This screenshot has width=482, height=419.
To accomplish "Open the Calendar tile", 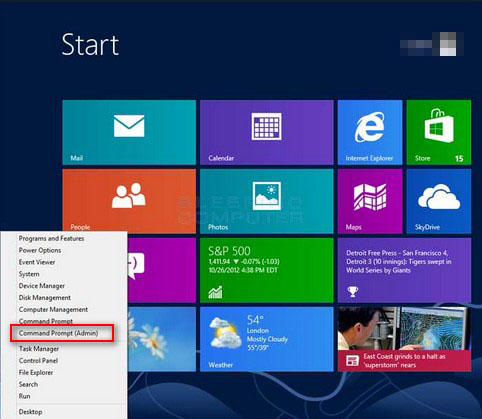I will pos(267,132).
